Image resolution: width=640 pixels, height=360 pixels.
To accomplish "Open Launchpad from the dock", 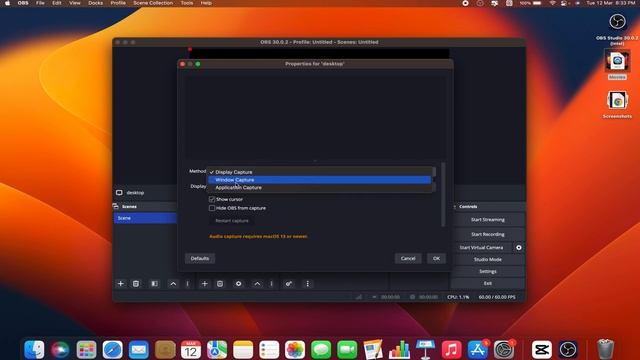I will (x=87, y=349).
